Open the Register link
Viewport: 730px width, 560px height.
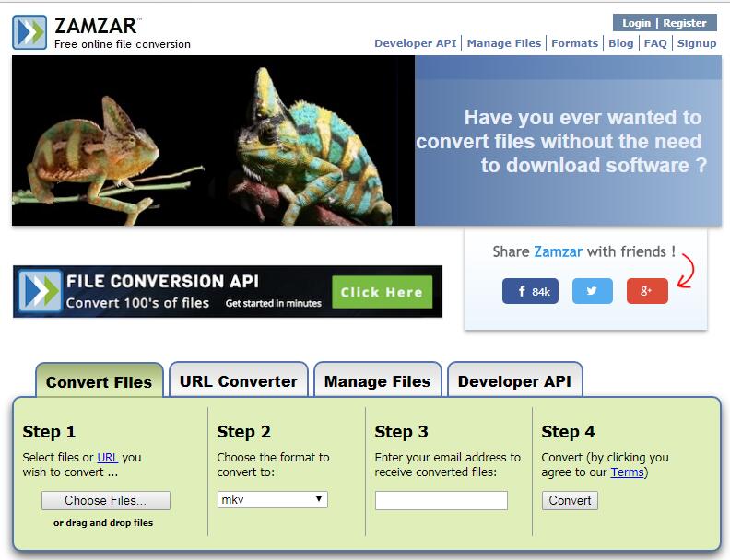point(684,23)
